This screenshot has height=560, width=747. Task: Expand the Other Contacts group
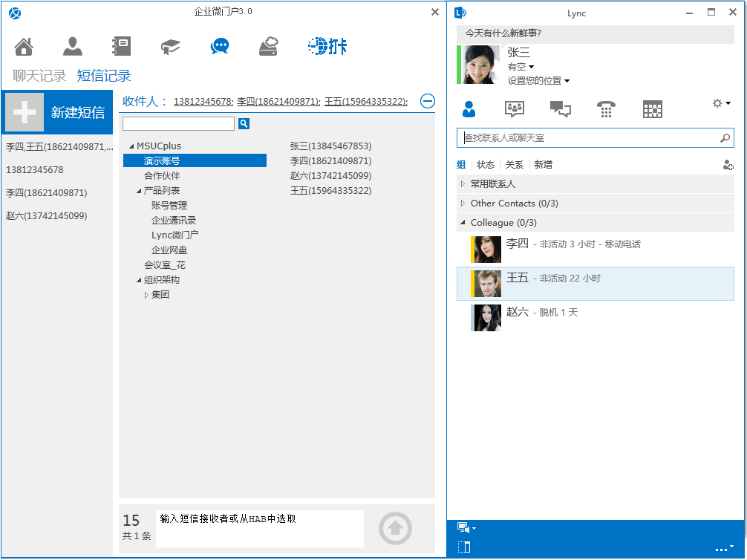463,204
